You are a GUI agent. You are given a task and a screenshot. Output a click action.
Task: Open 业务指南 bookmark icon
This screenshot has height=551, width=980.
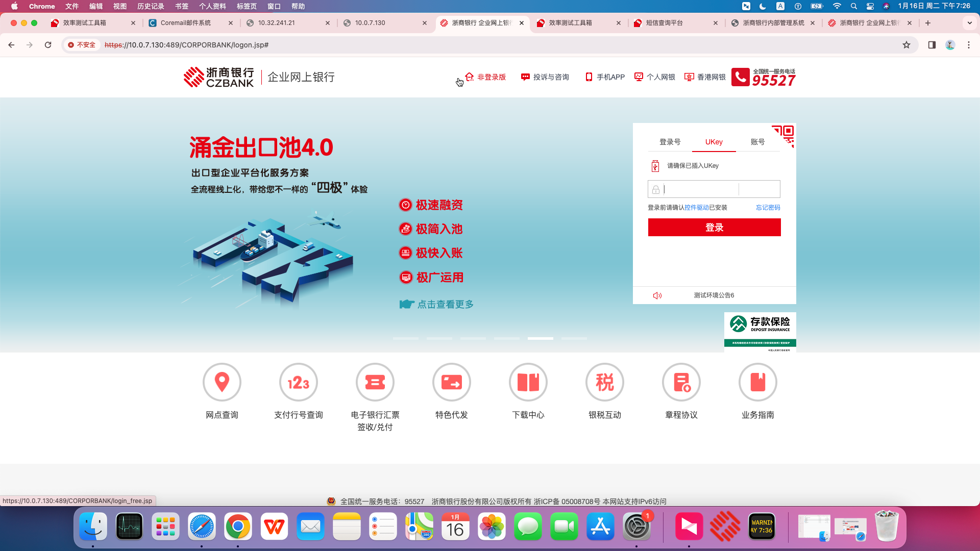(x=758, y=382)
